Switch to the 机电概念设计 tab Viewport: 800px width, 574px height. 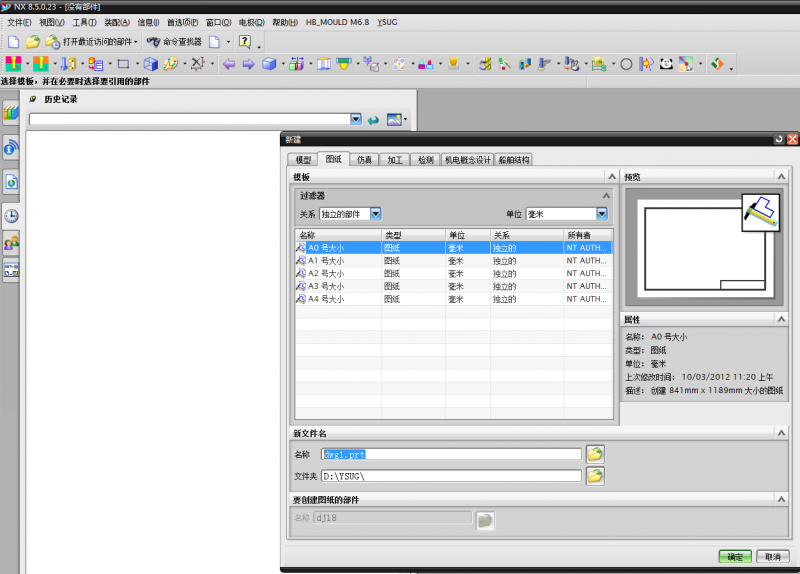point(467,160)
